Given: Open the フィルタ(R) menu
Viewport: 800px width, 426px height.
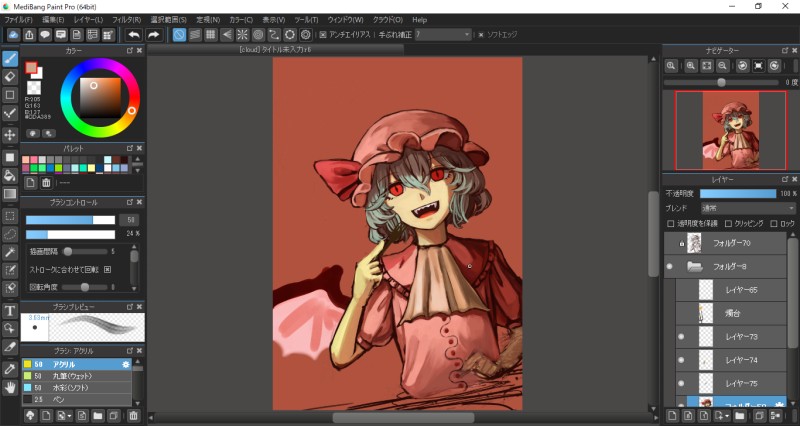Looking at the screenshot, I should [127, 20].
